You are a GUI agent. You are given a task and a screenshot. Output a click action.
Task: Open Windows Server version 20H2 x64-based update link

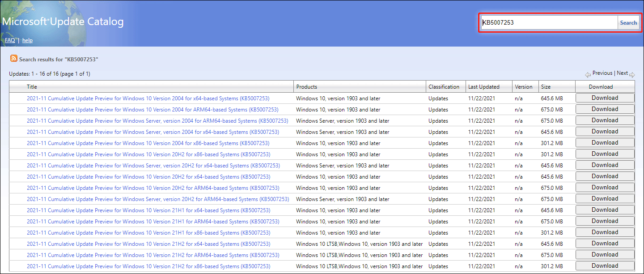pyautogui.click(x=153, y=166)
